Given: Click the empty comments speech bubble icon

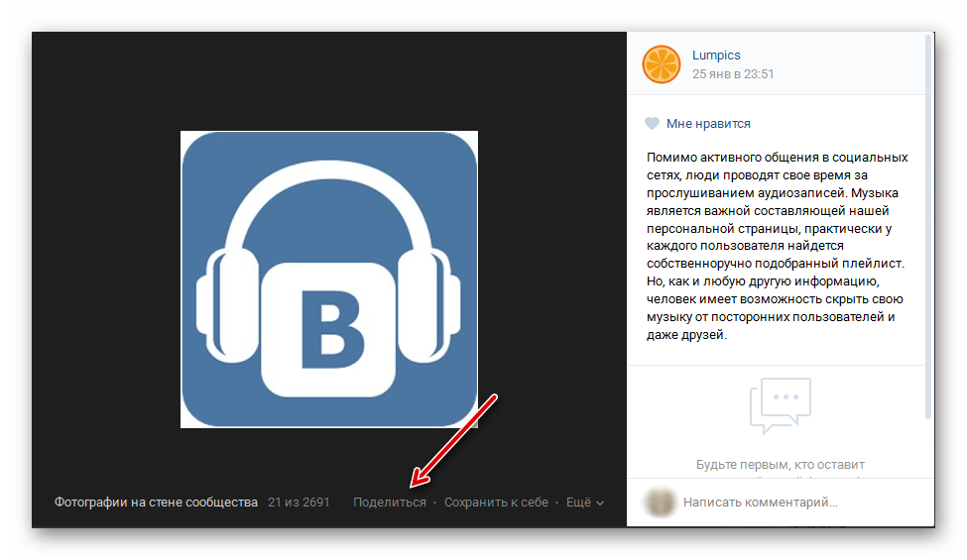Looking at the screenshot, I should coord(781,405).
